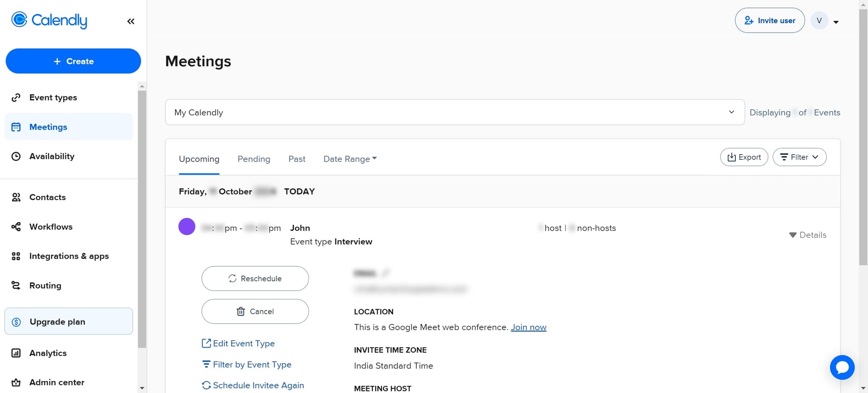868x393 pixels.
Task: Open the account menu arrow beside avatar
Action: pos(836,22)
